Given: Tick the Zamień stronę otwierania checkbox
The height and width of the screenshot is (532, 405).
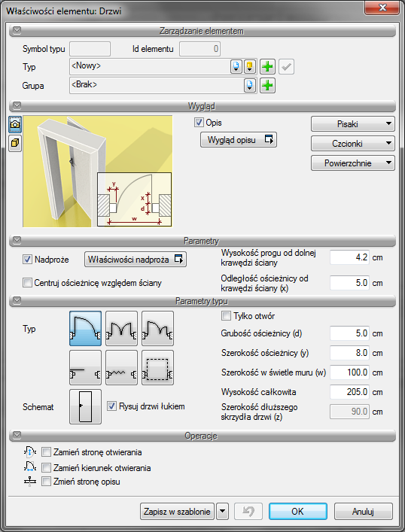Looking at the screenshot, I should (x=46, y=452).
